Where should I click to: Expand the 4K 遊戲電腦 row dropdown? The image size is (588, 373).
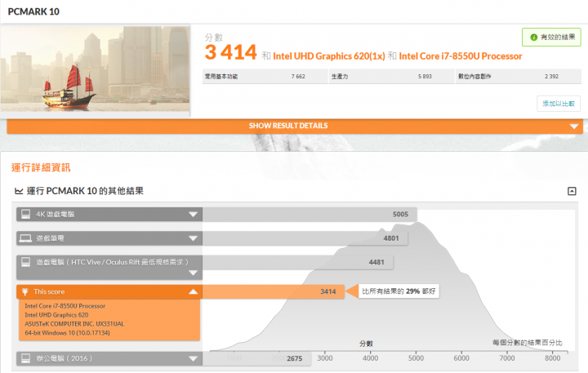193,215
